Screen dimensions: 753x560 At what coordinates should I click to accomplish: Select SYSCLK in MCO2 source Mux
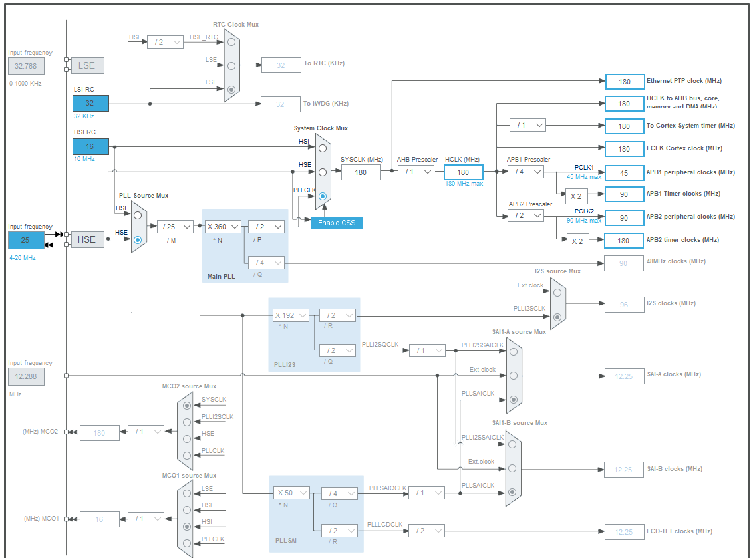tap(187, 405)
